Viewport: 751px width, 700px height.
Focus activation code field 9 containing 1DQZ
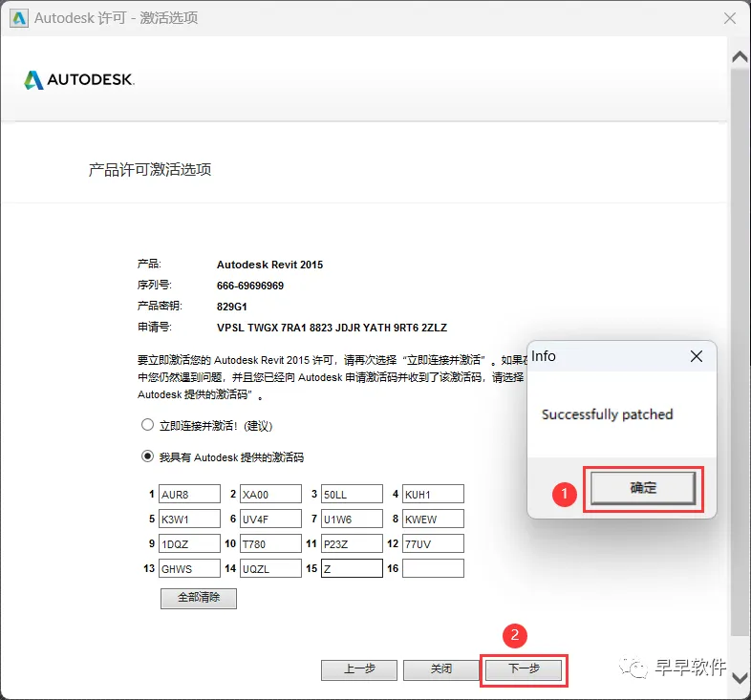pos(190,544)
